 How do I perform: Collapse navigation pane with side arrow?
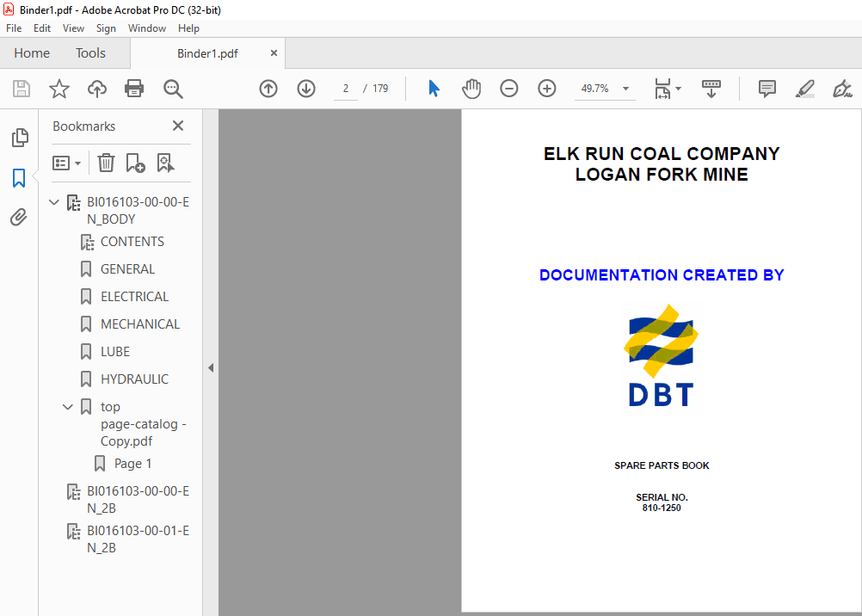(211, 368)
